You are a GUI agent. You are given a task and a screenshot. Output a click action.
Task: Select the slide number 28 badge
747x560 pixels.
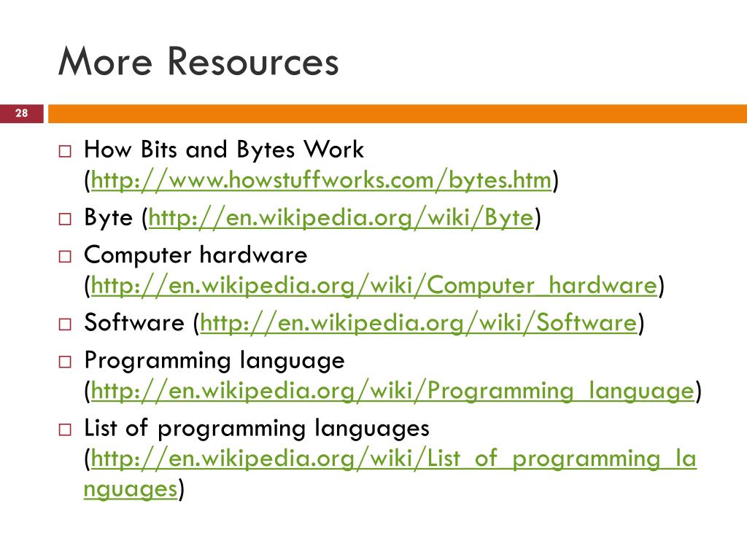pos(21,113)
